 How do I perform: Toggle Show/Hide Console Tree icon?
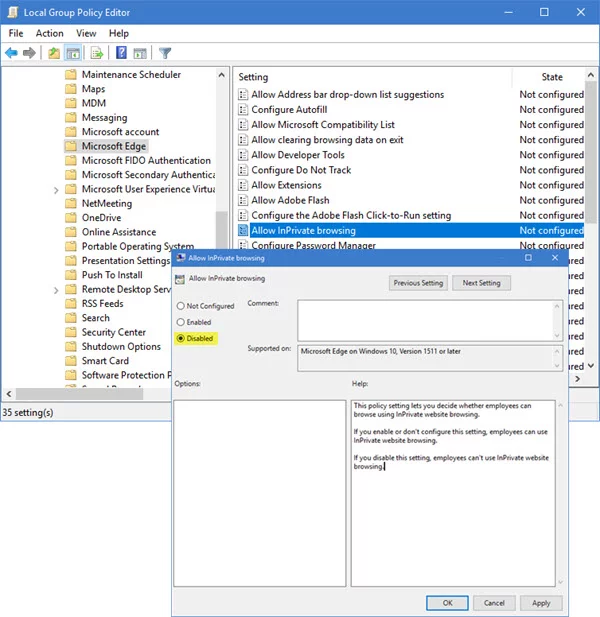tap(73, 53)
